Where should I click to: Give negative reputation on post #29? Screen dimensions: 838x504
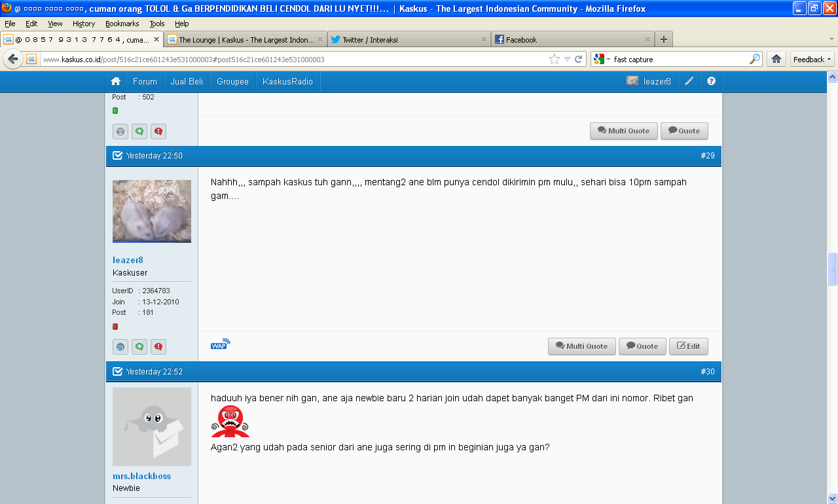click(158, 347)
